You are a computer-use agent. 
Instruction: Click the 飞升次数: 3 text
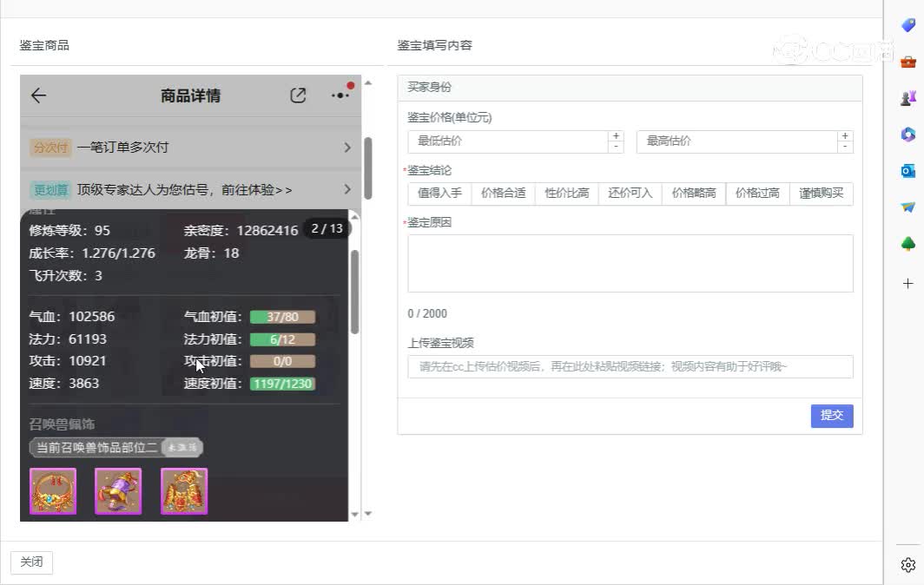(x=65, y=276)
